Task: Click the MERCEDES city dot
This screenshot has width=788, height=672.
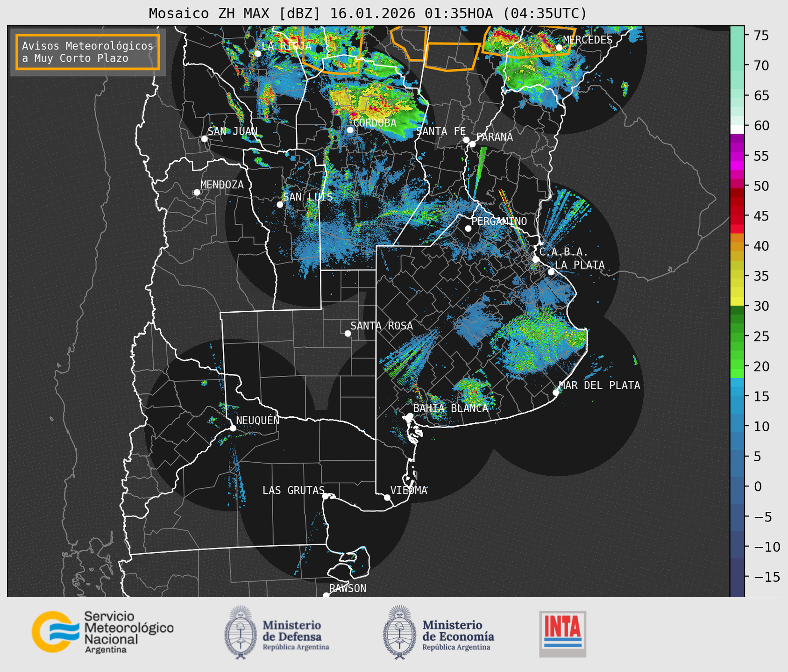Action: pyautogui.click(x=559, y=47)
